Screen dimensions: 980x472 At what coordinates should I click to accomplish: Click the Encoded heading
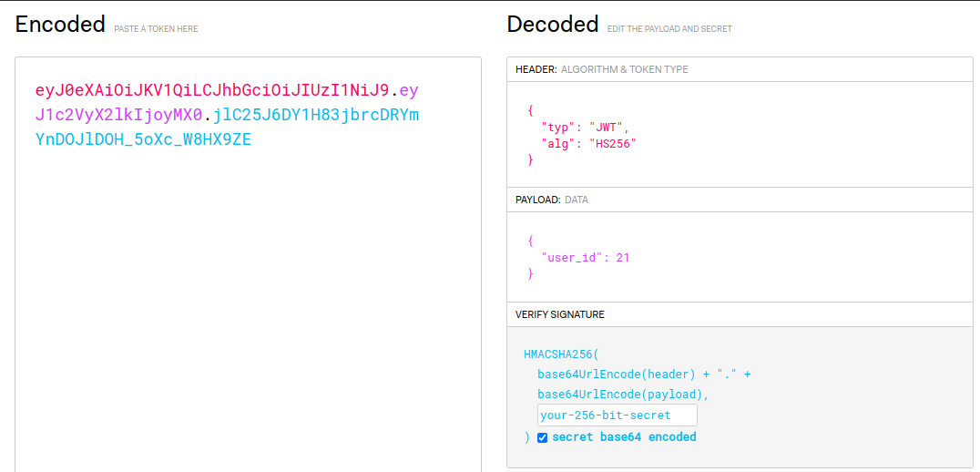coord(60,25)
